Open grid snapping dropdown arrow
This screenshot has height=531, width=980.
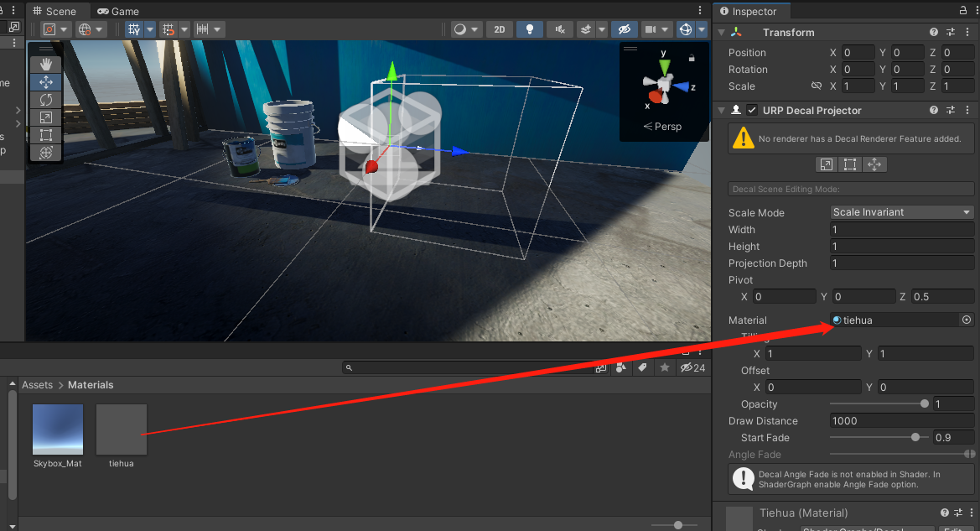[184, 29]
